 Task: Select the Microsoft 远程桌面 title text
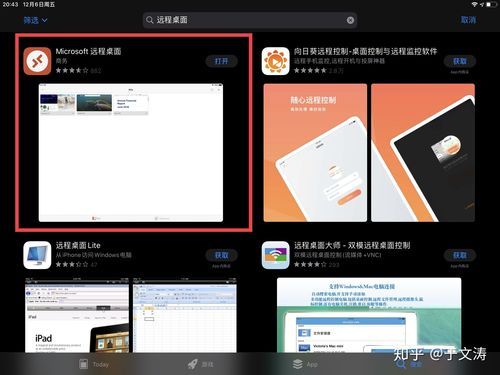(88, 51)
